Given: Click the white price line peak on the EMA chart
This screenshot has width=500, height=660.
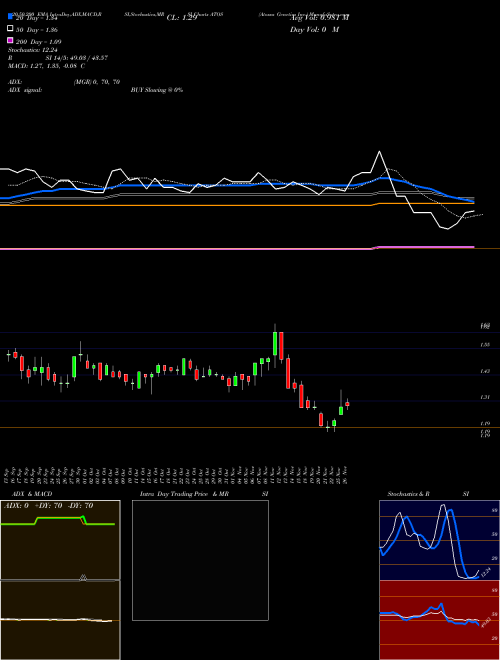Looking at the screenshot, I should (380, 152).
